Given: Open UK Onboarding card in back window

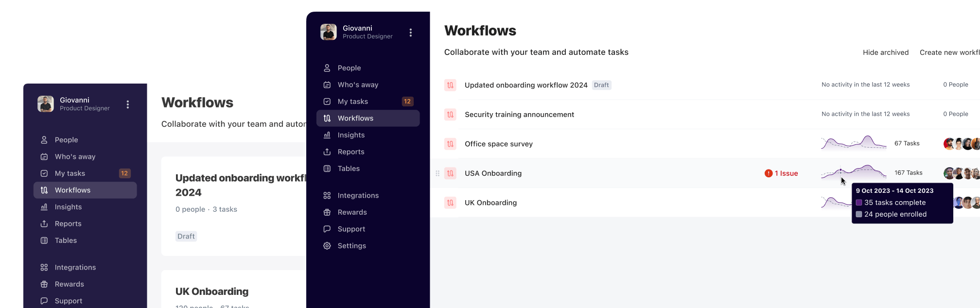Looking at the screenshot, I should tap(234, 290).
